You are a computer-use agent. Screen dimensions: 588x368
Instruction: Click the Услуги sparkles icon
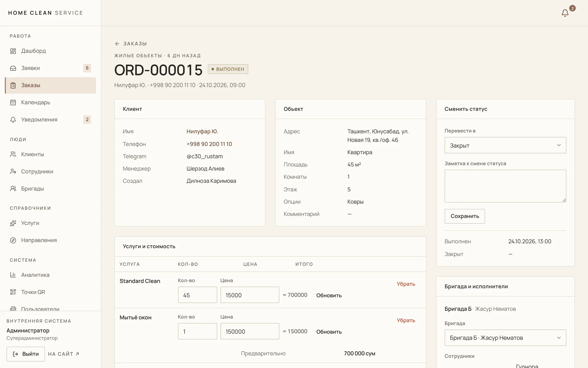coord(13,223)
